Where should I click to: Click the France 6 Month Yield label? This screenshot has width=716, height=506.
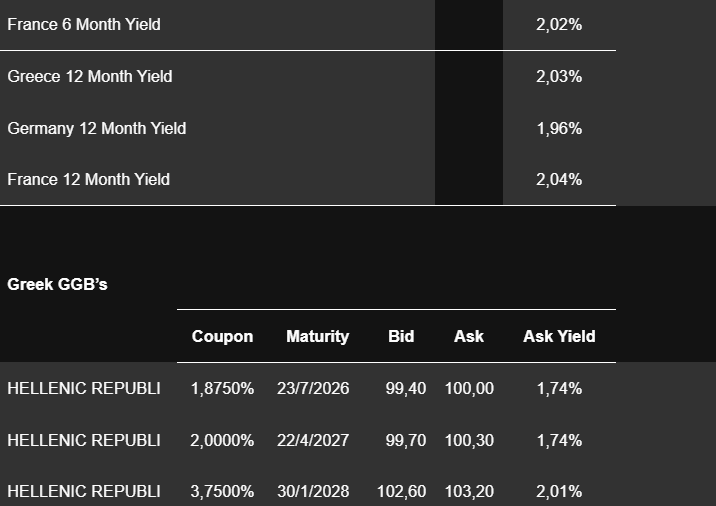coord(84,24)
